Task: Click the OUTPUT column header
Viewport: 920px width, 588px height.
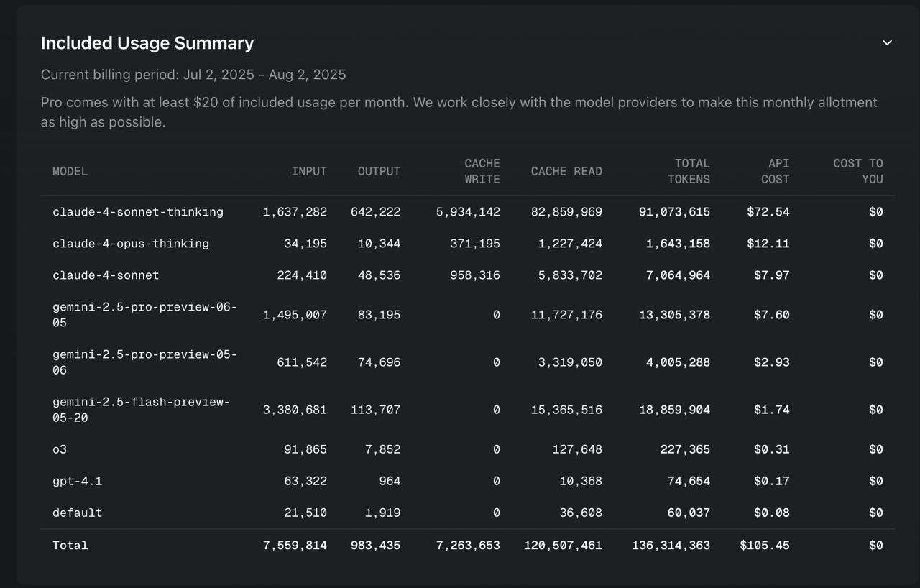Action: tap(379, 171)
